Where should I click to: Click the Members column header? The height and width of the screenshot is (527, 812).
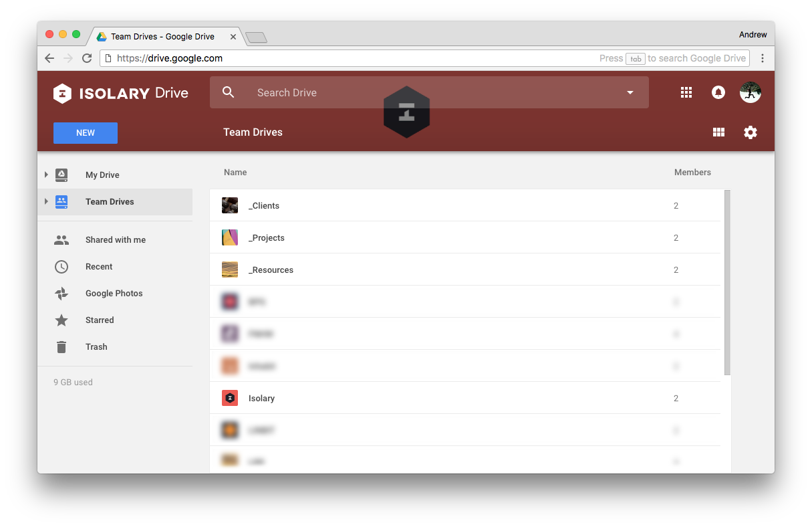(x=692, y=173)
